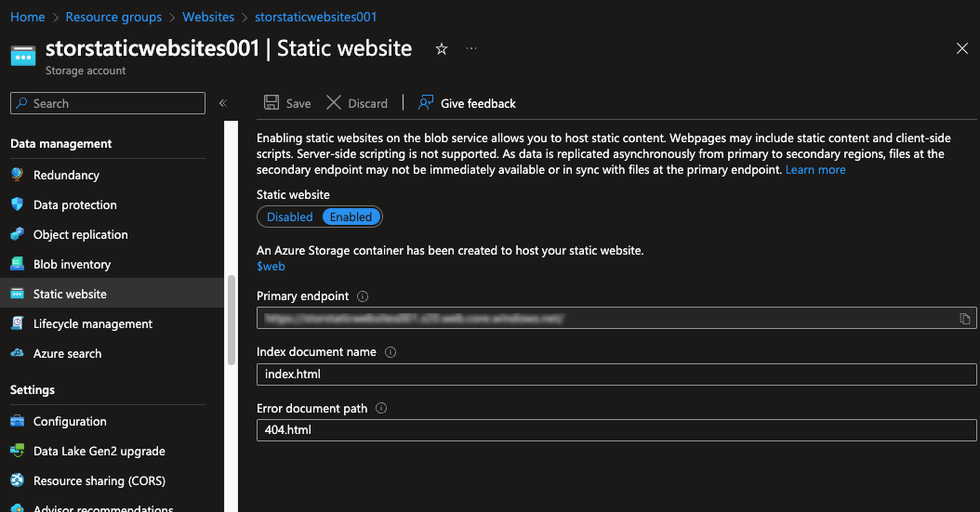Viewport: 980px width, 512px height.
Task: Show info tooltip for Primary endpoint
Action: pos(363,296)
